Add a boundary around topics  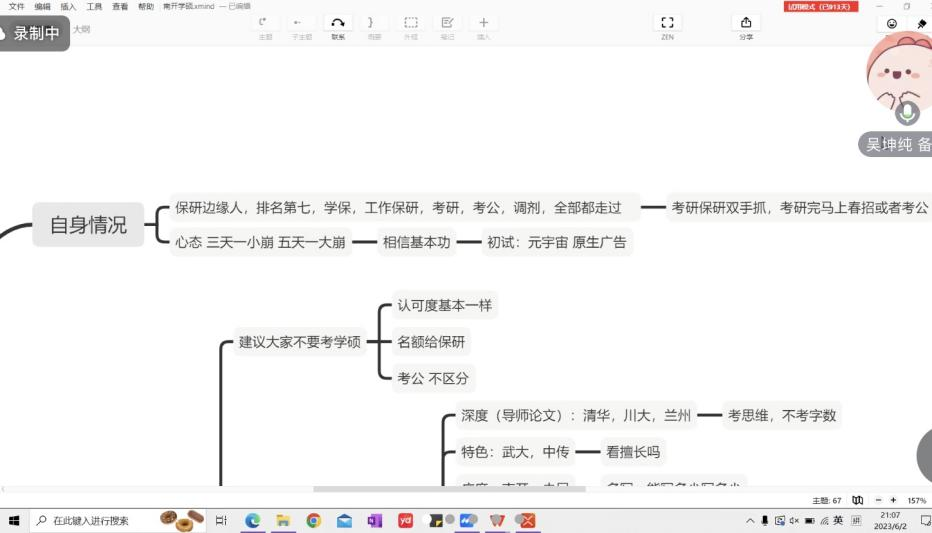411,28
